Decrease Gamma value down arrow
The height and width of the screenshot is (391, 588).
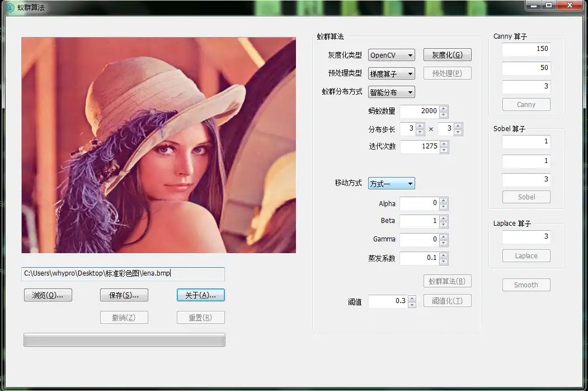tap(443, 242)
